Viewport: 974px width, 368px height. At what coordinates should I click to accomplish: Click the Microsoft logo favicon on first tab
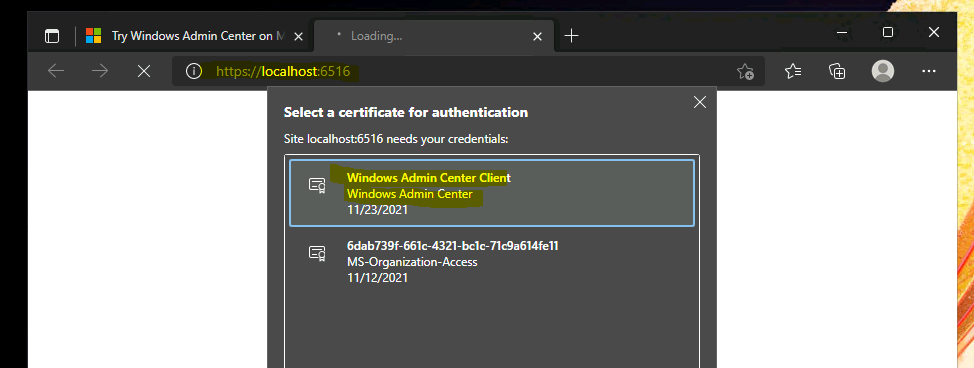[93, 36]
